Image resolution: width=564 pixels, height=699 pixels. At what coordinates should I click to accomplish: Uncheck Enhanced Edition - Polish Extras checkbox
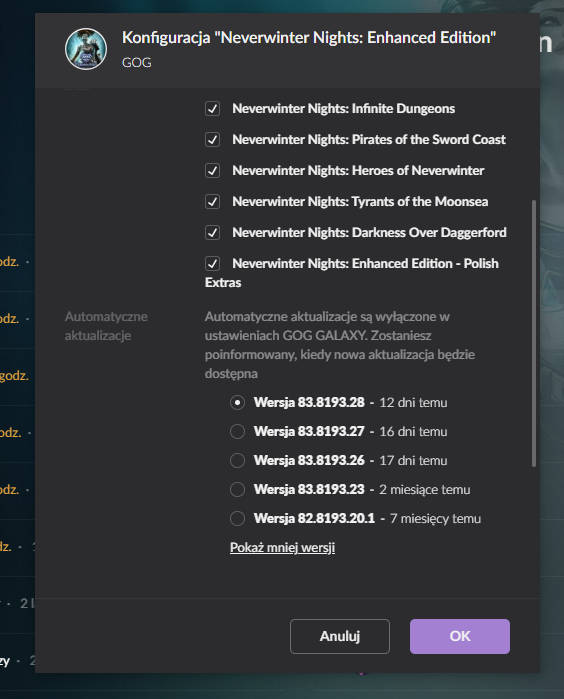click(212, 263)
